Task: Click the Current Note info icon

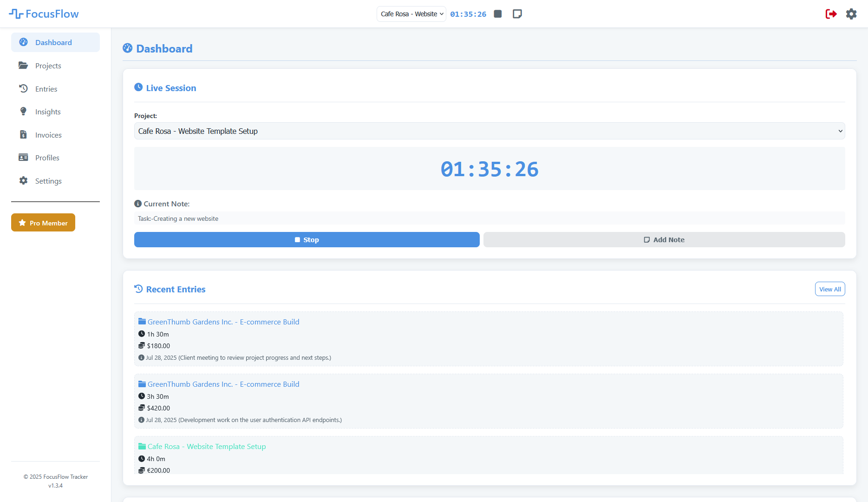Action: pyautogui.click(x=138, y=204)
